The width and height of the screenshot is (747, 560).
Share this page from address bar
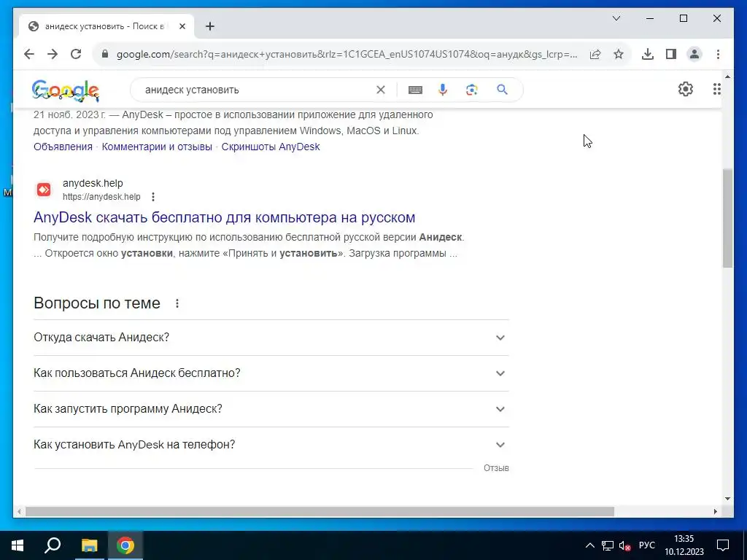click(595, 54)
